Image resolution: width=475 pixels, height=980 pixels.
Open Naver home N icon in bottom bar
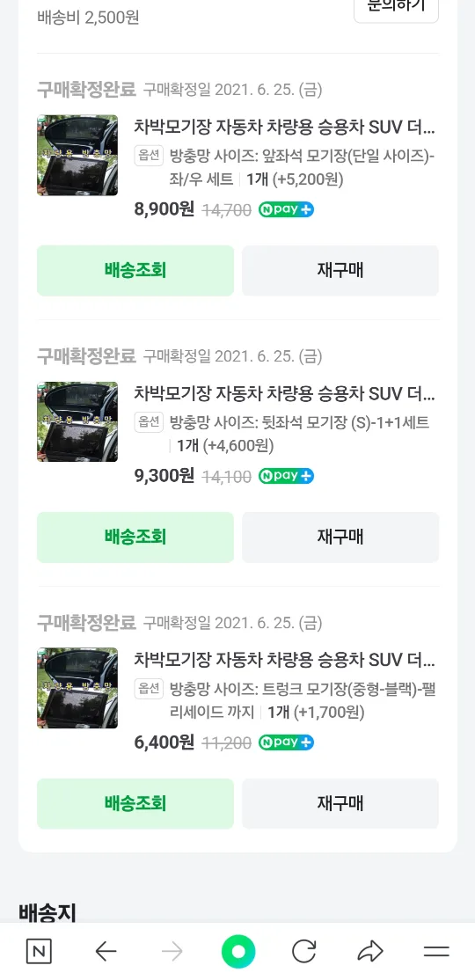[x=39, y=952]
